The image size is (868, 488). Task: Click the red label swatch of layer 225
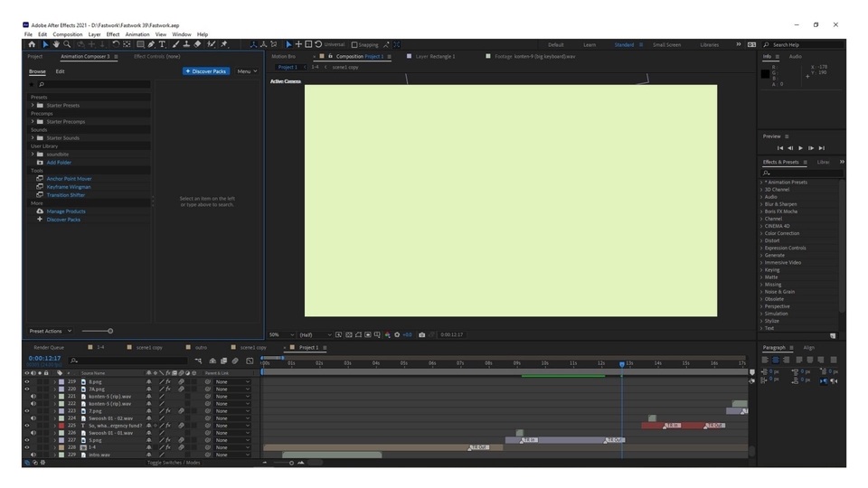point(61,426)
